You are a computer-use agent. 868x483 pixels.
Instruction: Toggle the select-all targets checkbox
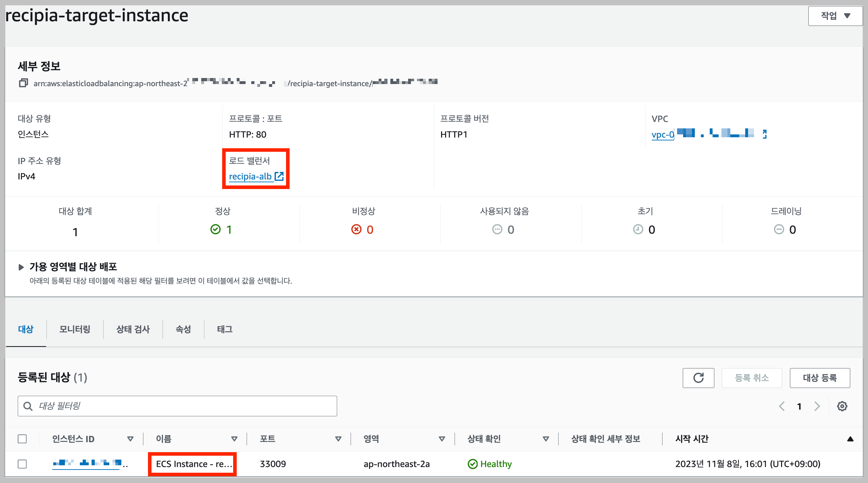click(22, 439)
